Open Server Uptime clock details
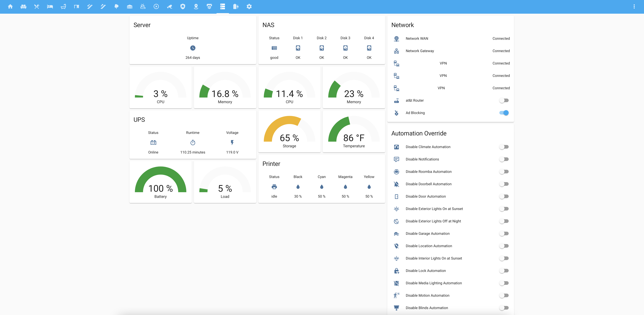Viewport: 644px width, 315px height. coord(192,48)
